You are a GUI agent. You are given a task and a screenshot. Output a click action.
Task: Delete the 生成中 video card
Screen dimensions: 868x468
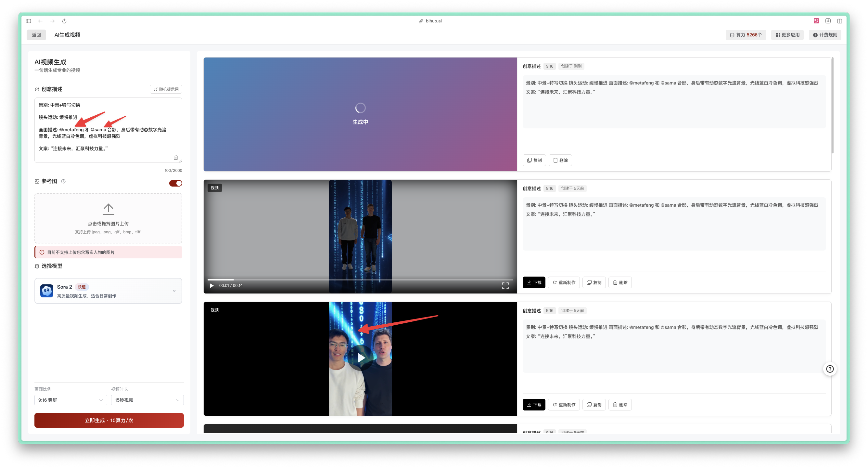(x=560, y=160)
